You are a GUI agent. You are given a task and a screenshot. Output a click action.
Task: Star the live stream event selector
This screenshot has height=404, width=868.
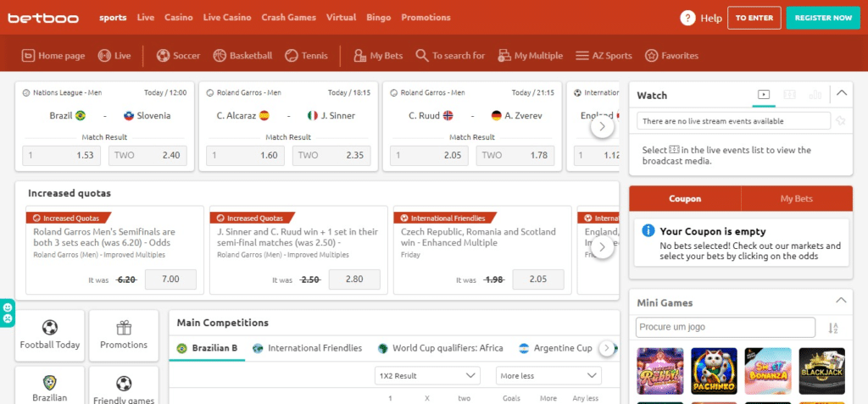(x=840, y=121)
